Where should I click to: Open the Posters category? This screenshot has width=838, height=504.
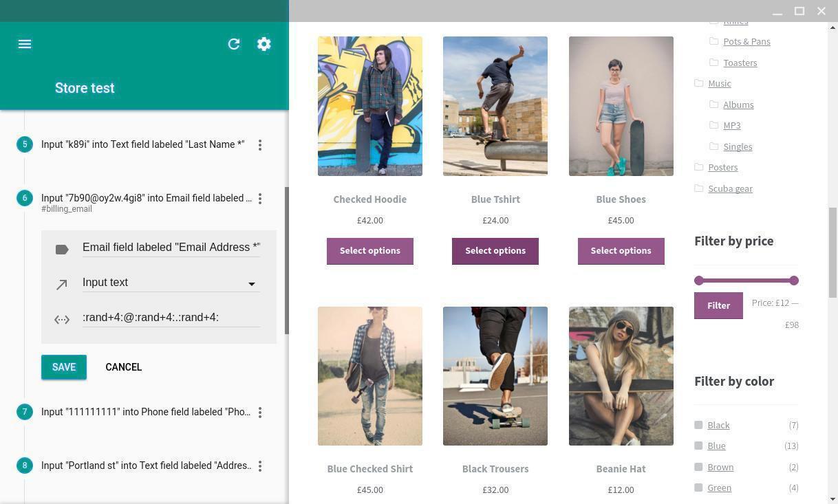722,167
